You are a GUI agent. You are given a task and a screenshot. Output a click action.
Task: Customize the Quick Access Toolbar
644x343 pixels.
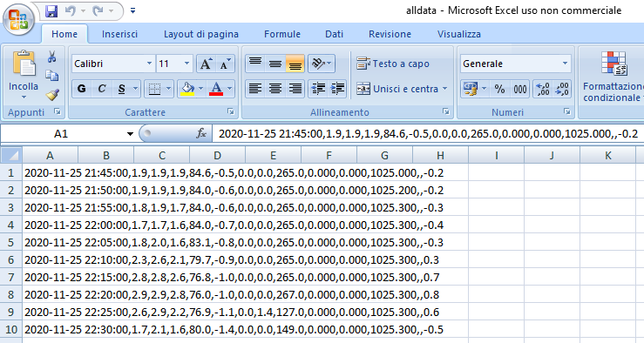pyautogui.click(x=132, y=11)
